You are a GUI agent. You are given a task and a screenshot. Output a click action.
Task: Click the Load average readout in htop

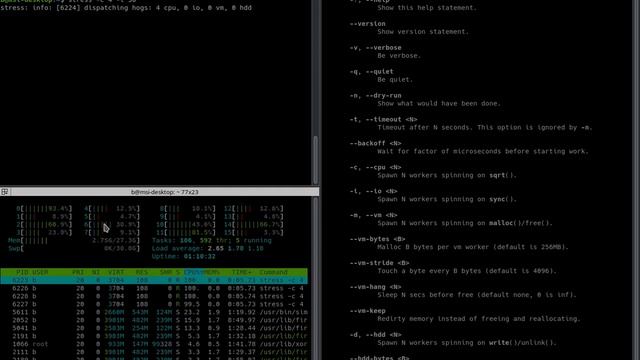pos(207,249)
